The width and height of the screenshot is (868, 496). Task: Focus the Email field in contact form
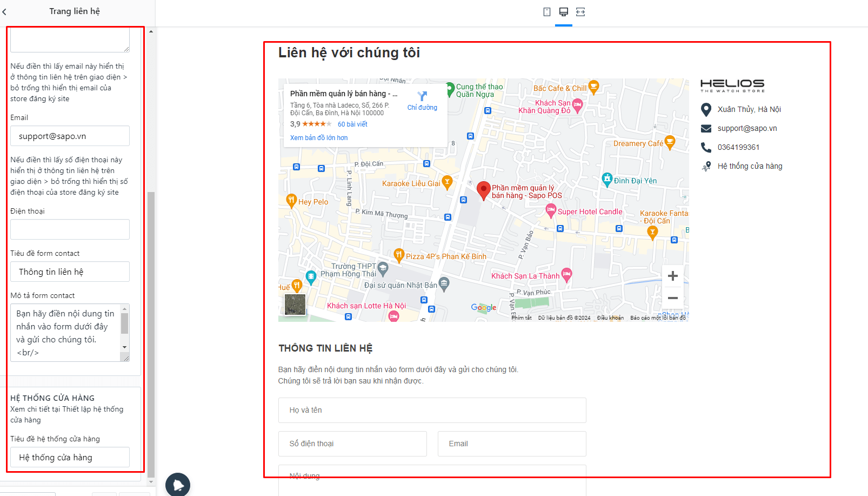512,444
